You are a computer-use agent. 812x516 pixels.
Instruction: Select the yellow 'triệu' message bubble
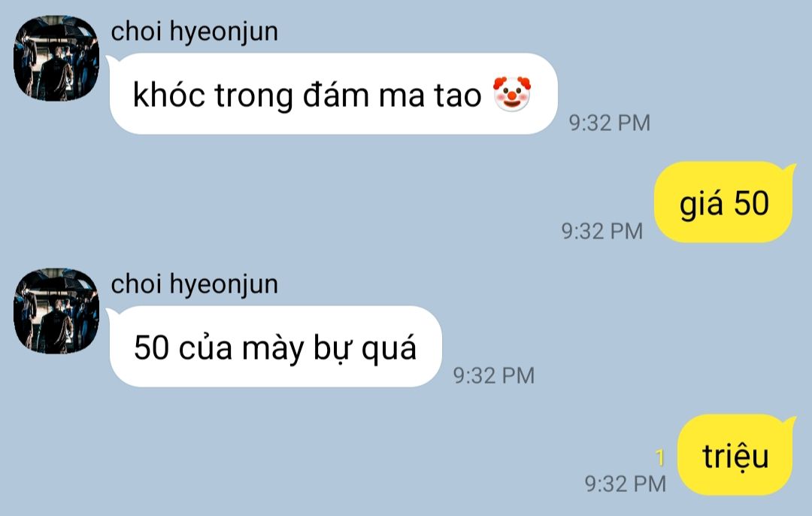click(x=736, y=455)
